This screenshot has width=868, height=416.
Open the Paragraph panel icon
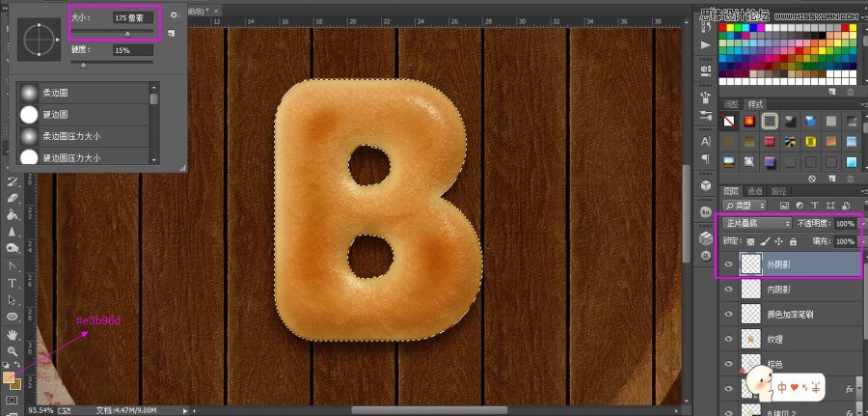706,159
